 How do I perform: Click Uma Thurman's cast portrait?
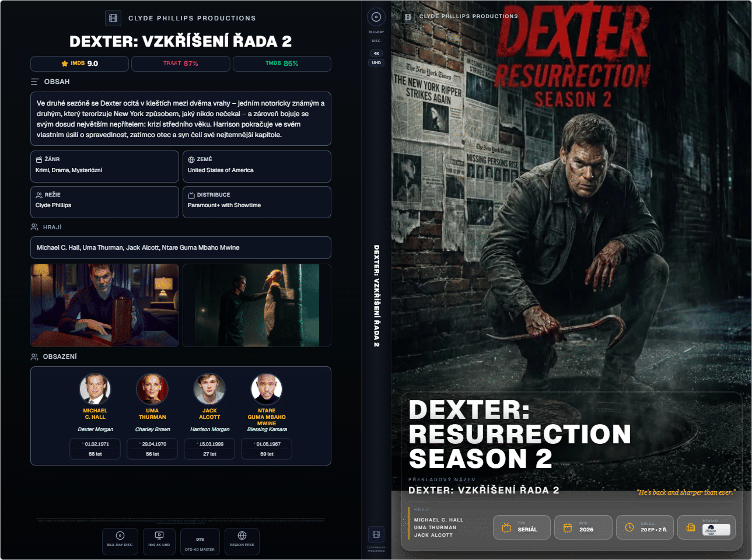click(x=152, y=389)
